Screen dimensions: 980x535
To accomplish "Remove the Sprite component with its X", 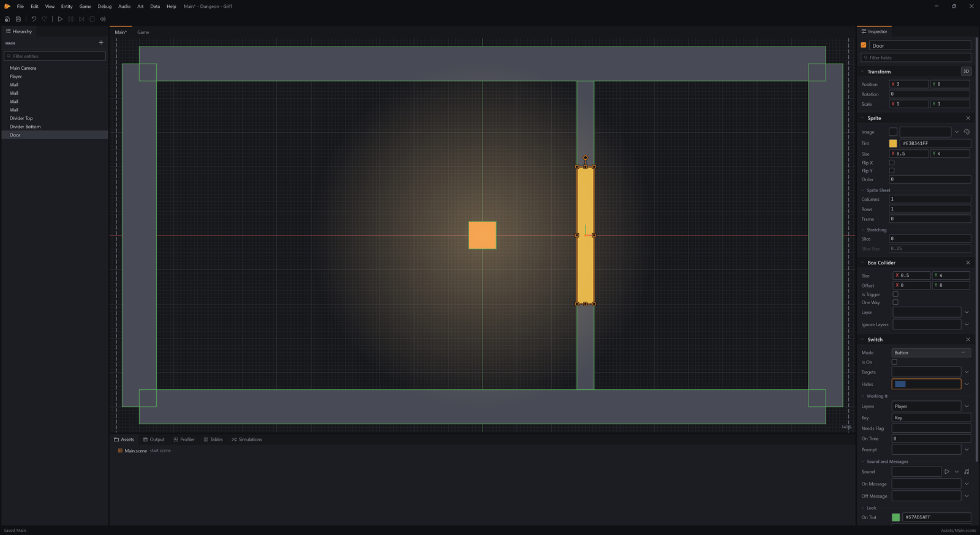I will click(x=968, y=118).
